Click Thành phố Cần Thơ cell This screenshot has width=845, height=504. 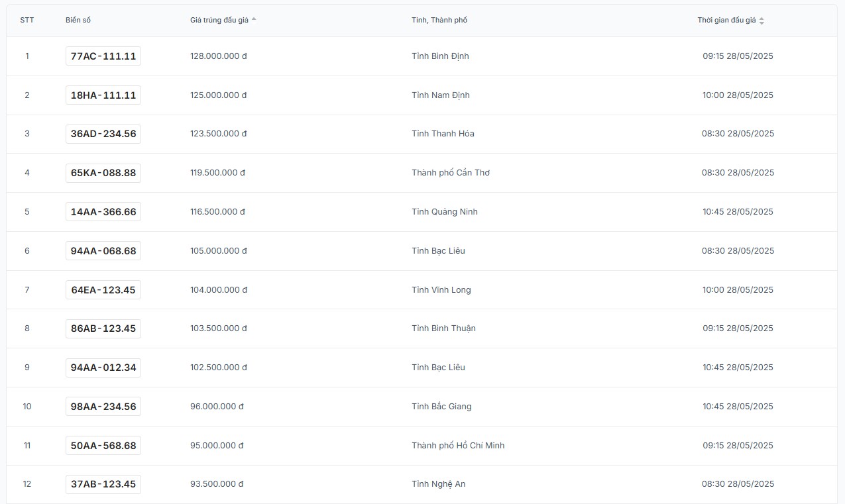point(451,173)
